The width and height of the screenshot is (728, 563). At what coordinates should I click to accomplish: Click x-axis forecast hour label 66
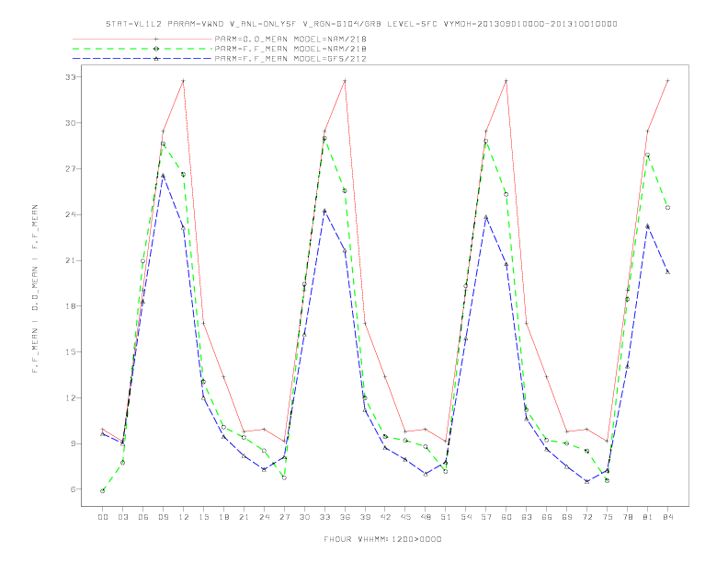[547, 517]
